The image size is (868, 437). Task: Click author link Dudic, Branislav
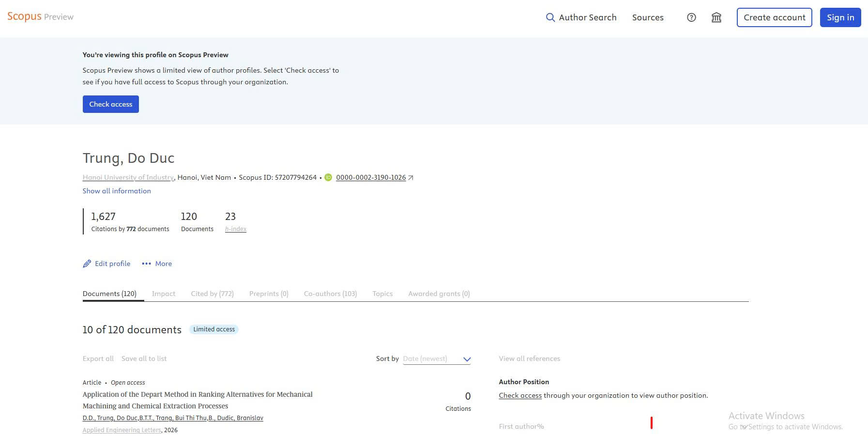[x=236, y=418]
